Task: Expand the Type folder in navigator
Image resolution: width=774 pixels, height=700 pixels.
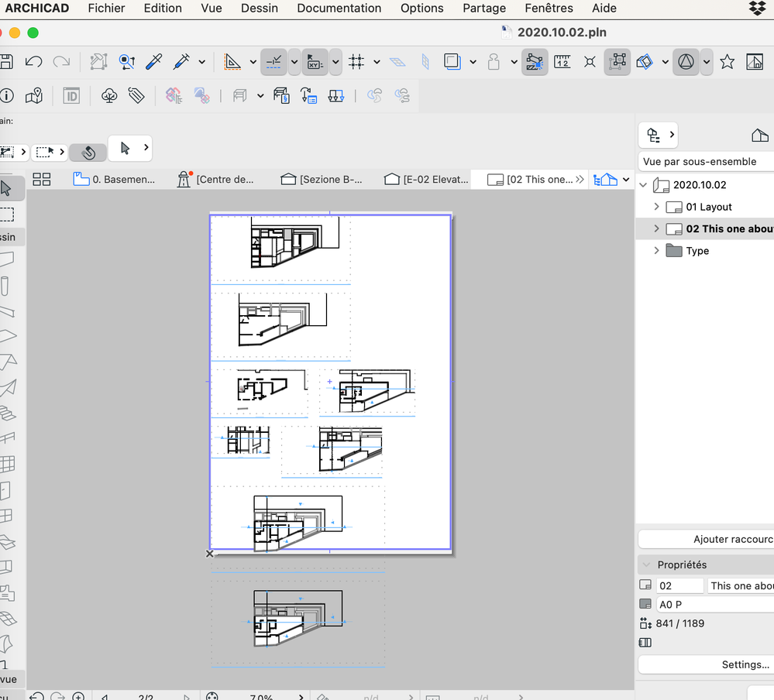Action: pos(657,251)
